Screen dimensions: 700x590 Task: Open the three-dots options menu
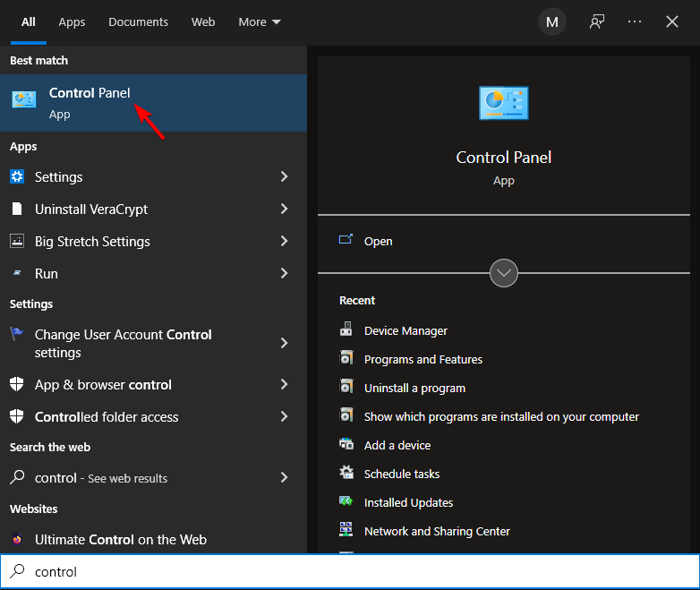coord(635,22)
